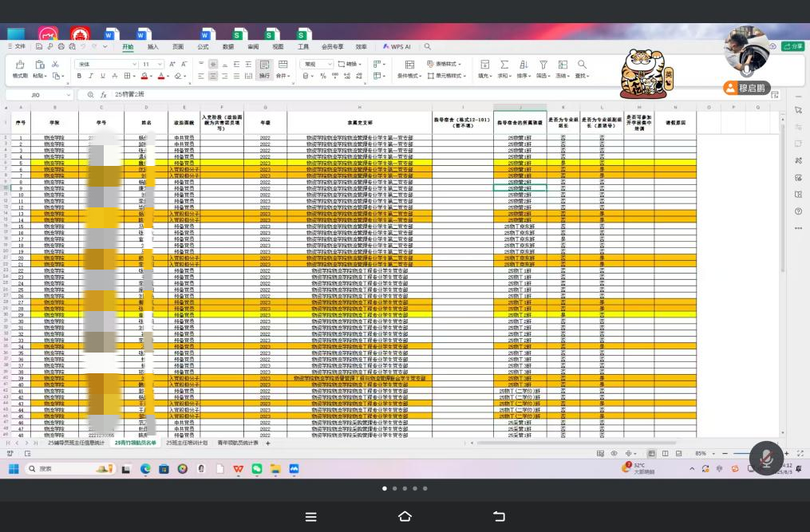Open the 25班主任培训计划 sheet tab
Viewport: 810px width, 532px height.
tap(187, 443)
